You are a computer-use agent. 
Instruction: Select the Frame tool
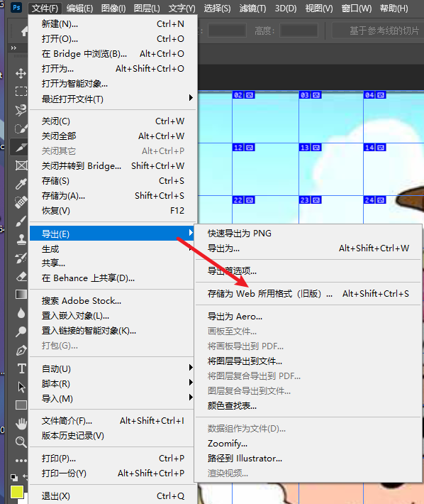[21, 165]
